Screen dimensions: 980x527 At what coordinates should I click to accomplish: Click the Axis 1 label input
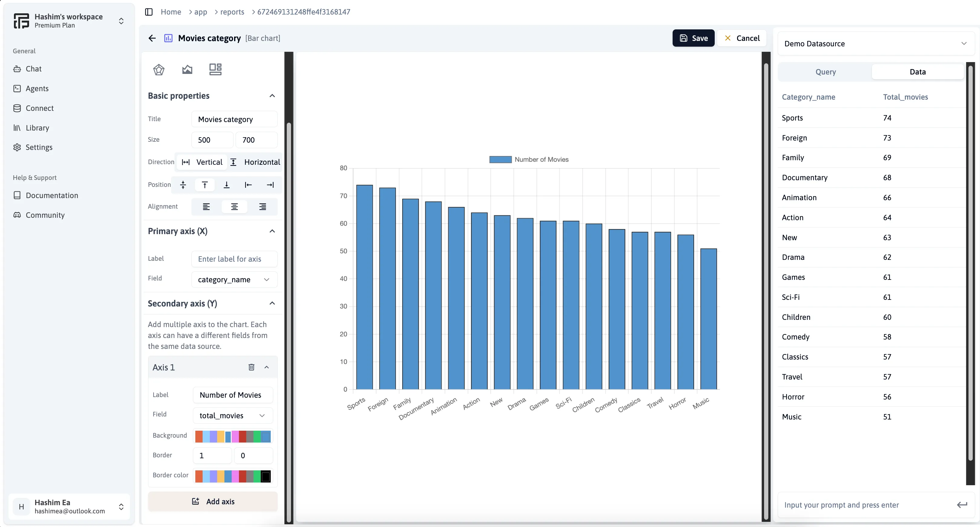(233, 395)
